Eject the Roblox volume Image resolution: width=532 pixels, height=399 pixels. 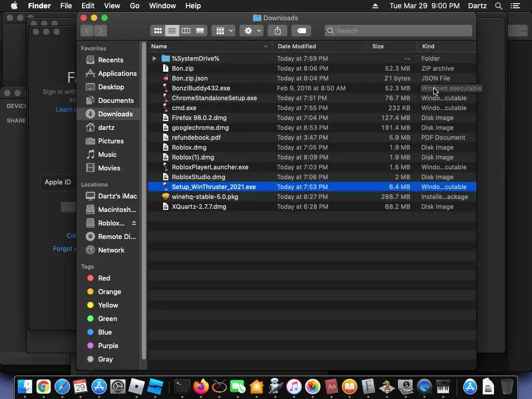point(134,223)
